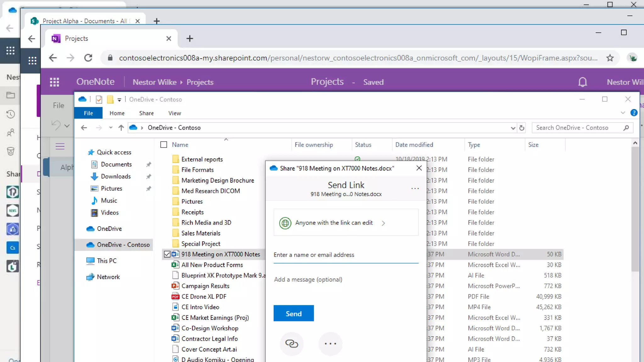
Task: Expand the address bar history dropdown
Action: tap(513, 128)
